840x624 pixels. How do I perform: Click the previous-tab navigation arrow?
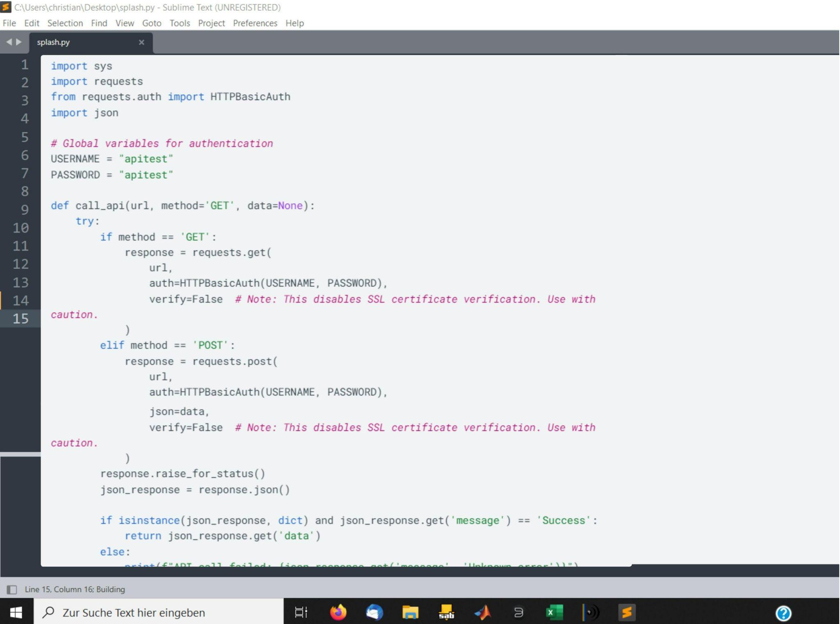(9, 41)
